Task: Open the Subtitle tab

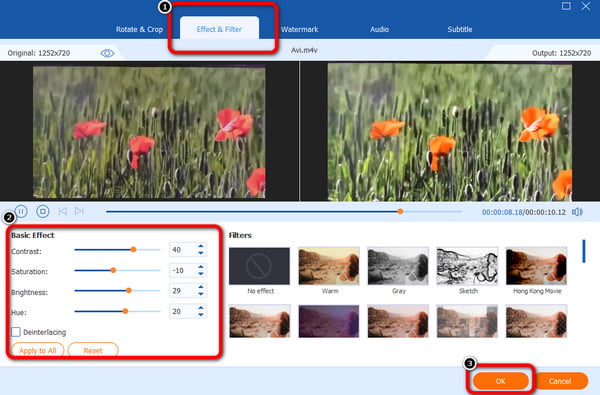Action: [x=460, y=29]
